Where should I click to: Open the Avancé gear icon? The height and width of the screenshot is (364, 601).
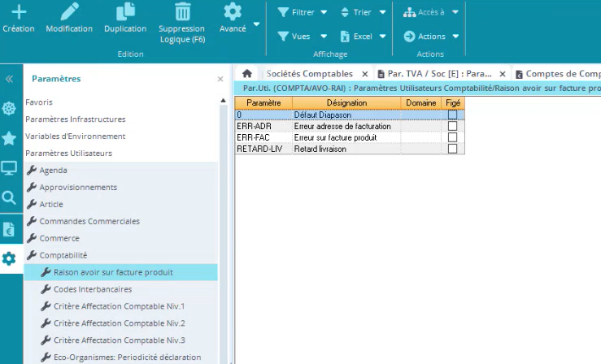tap(233, 11)
